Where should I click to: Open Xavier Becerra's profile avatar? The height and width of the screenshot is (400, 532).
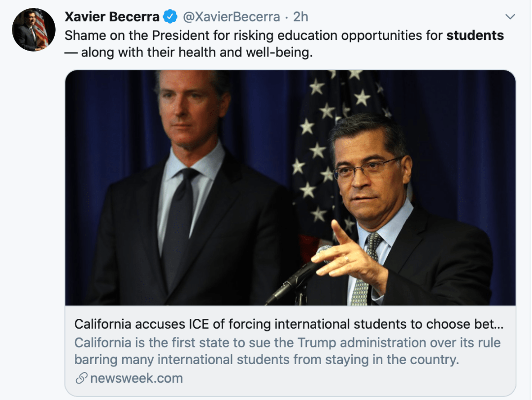(33, 30)
